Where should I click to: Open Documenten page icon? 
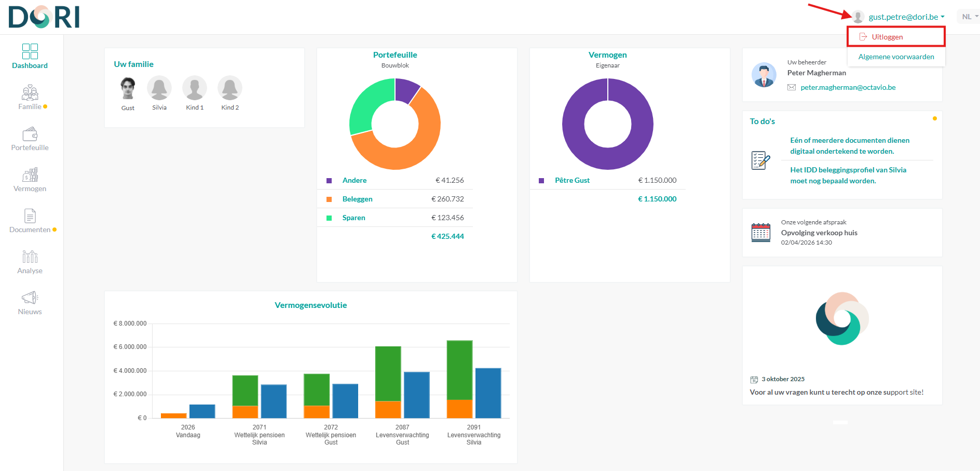coord(30,216)
